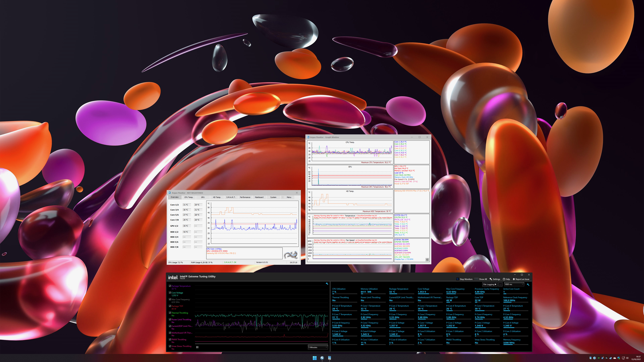
Task: Click wrench icon above XTU graph panel
Action: click(x=327, y=284)
